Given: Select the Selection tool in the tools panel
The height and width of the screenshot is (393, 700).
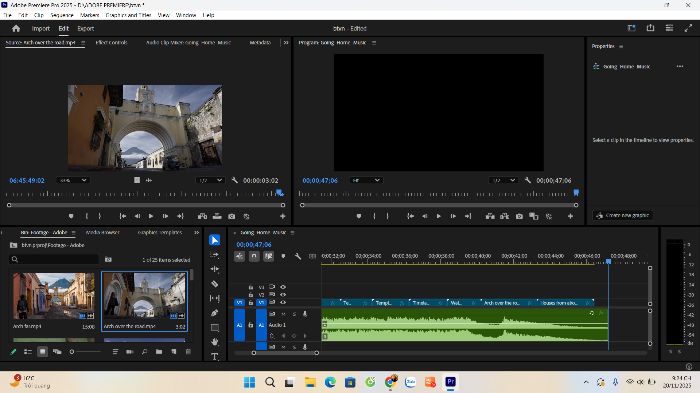Looking at the screenshot, I should tap(215, 240).
